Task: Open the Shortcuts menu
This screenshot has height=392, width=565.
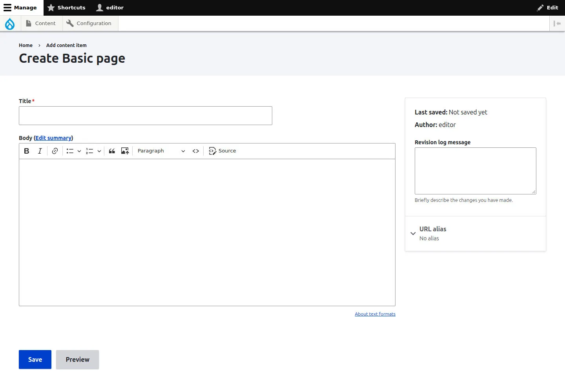Action: 66,8
